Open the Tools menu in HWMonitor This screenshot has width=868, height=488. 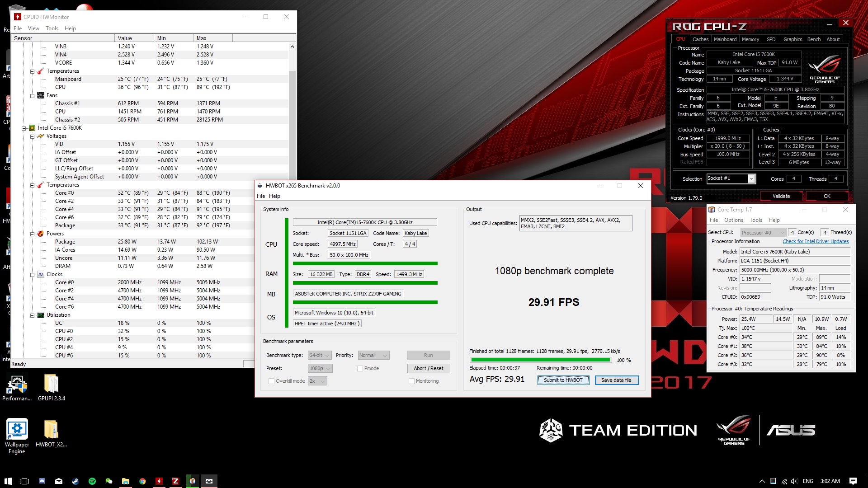52,28
